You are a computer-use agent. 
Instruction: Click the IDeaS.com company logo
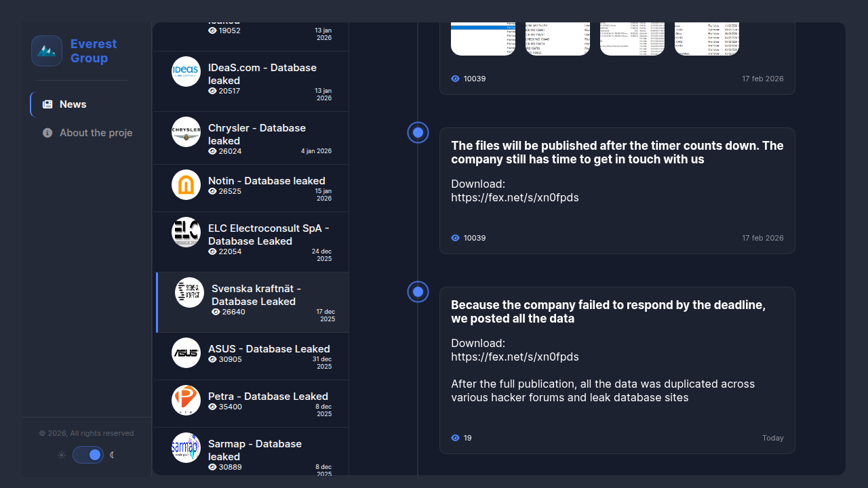pyautogui.click(x=186, y=72)
